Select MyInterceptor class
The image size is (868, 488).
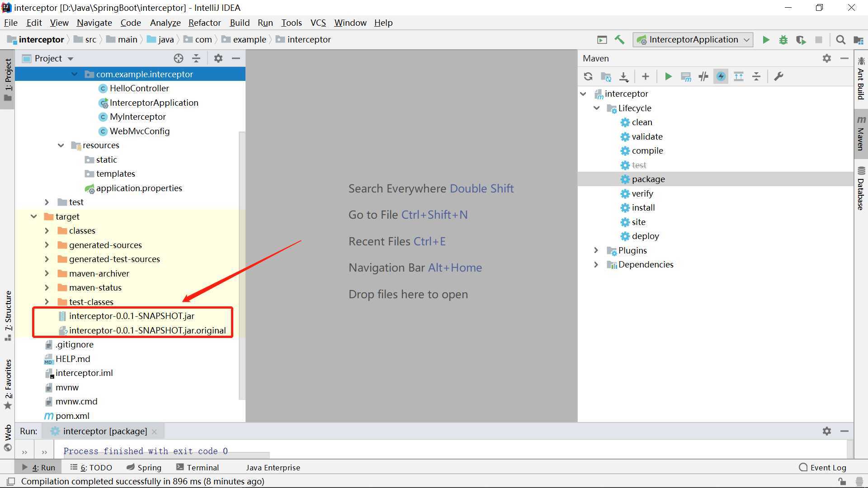pos(137,117)
